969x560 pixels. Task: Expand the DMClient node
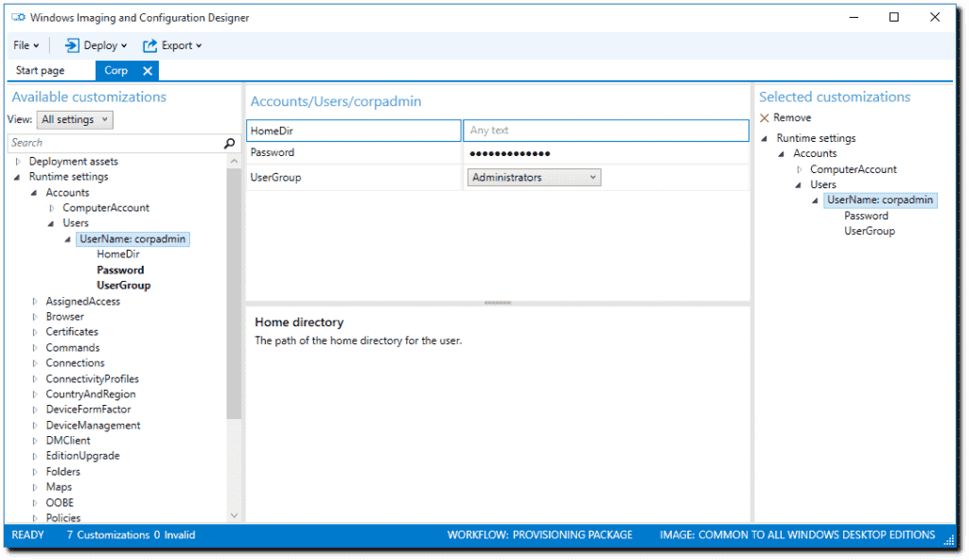click(x=35, y=441)
